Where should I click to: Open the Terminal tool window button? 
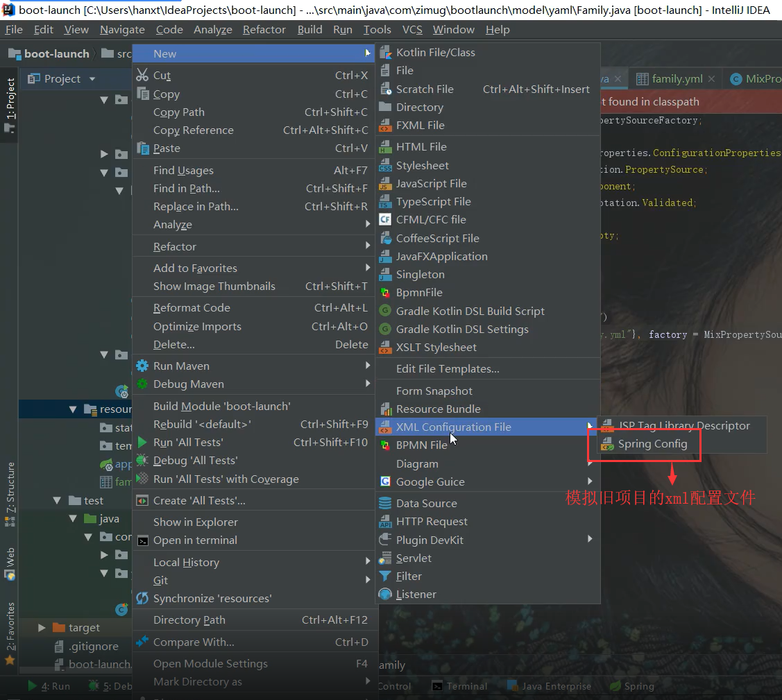tap(459, 686)
